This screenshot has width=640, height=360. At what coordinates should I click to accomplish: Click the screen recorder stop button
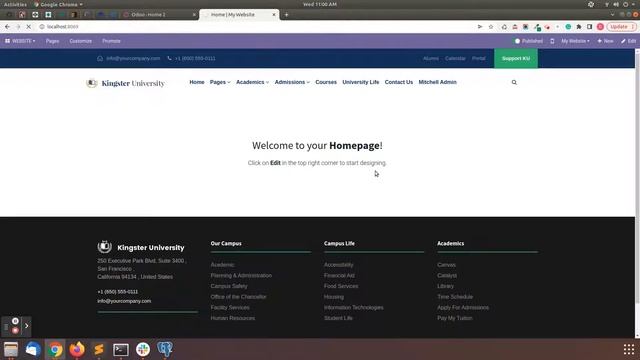(x=15, y=330)
